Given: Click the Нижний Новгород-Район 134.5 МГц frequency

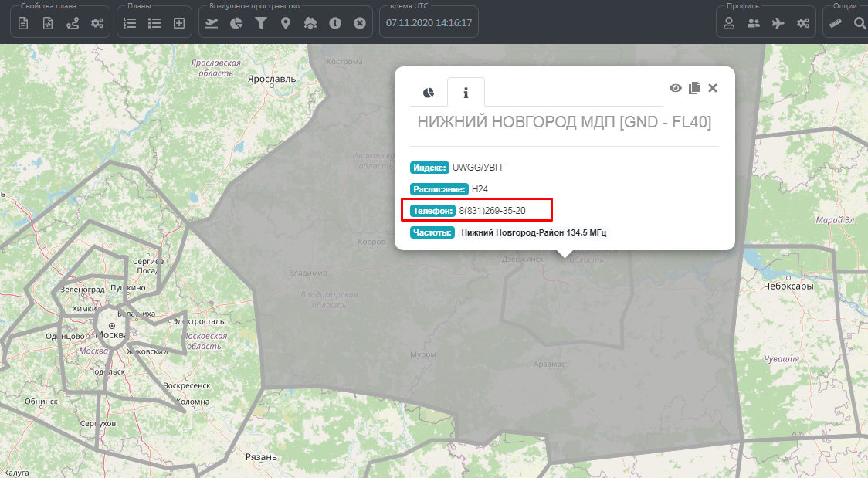Looking at the screenshot, I should [534, 232].
